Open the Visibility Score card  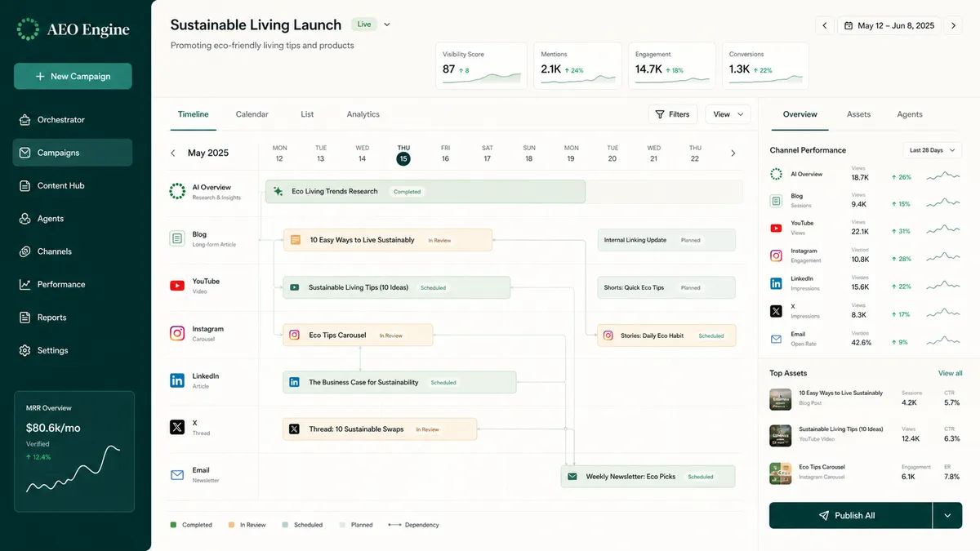pos(483,66)
